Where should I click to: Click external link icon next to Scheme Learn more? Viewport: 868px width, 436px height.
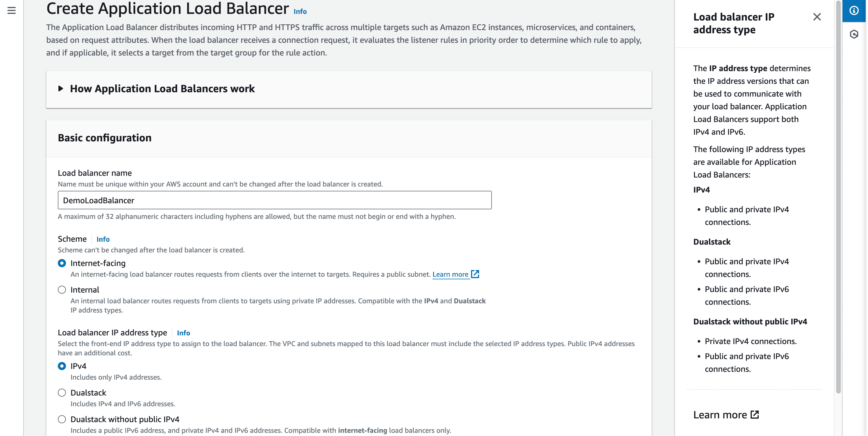click(475, 274)
